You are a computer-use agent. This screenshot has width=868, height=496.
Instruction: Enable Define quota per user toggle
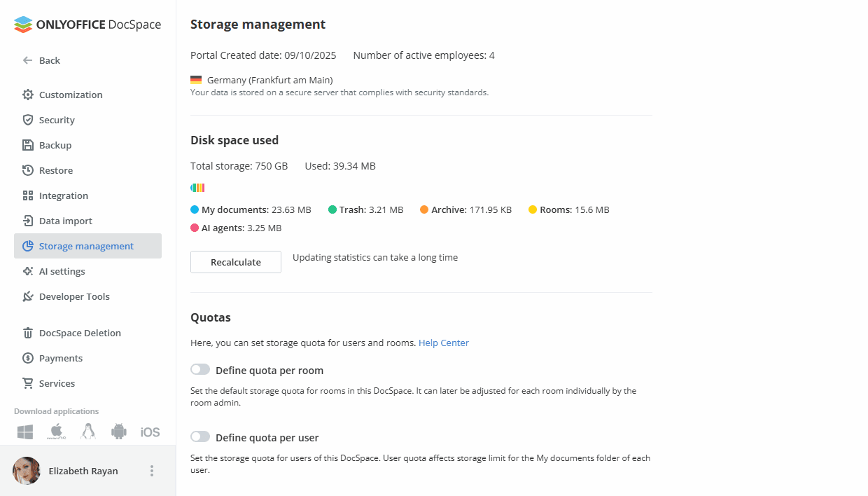pyautogui.click(x=199, y=436)
